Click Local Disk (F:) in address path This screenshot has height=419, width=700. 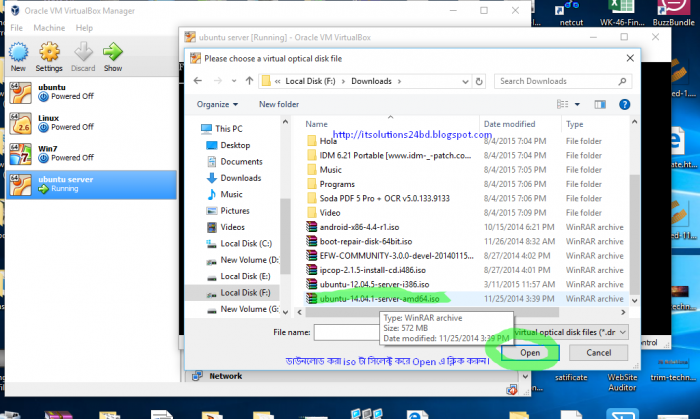(x=310, y=81)
